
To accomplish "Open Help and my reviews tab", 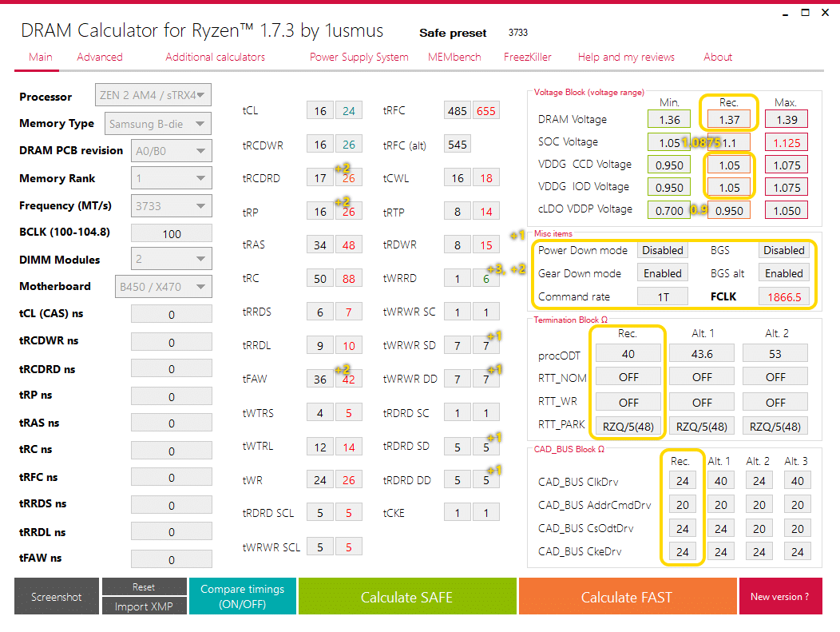I will [626, 57].
